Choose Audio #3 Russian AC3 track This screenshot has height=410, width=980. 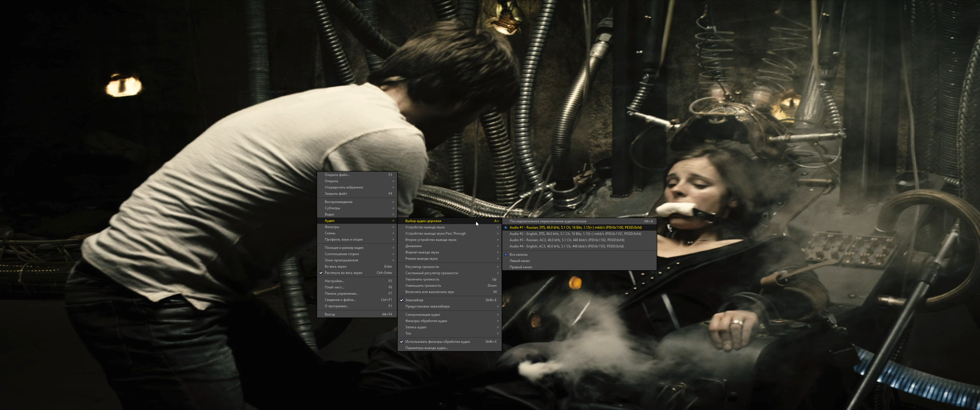click(x=579, y=240)
